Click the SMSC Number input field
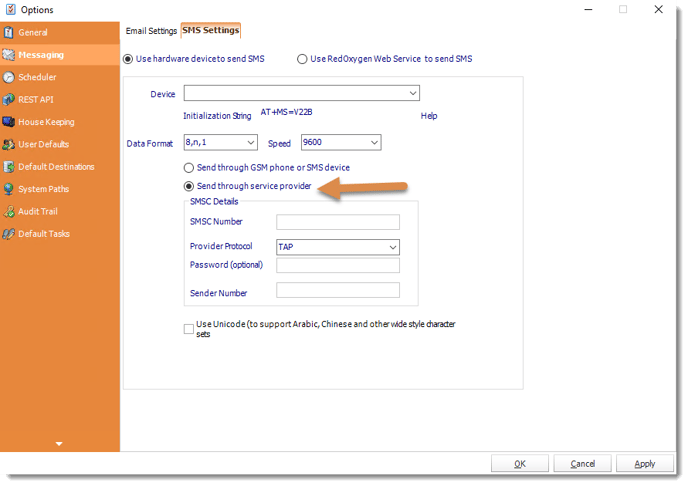Screen dimensions: 688x486 click(x=338, y=222)
